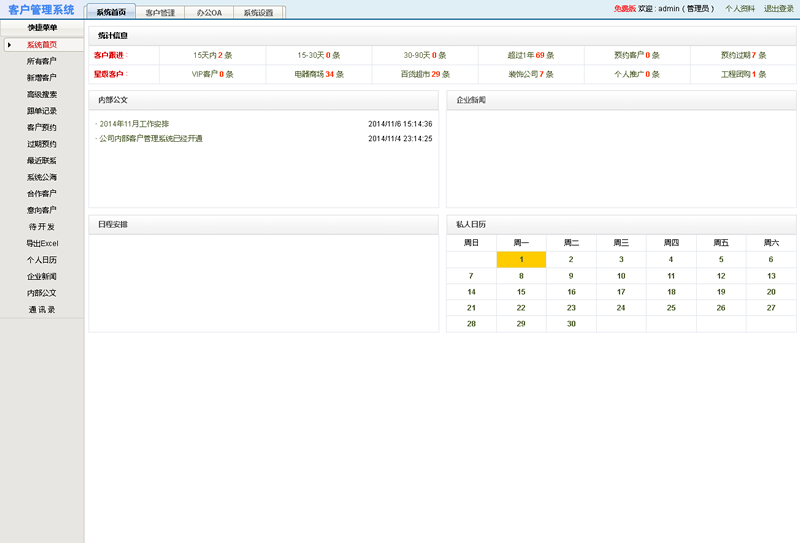
Task: Open 所有客户 in the sidebar
Action: [x=42, y=62]
